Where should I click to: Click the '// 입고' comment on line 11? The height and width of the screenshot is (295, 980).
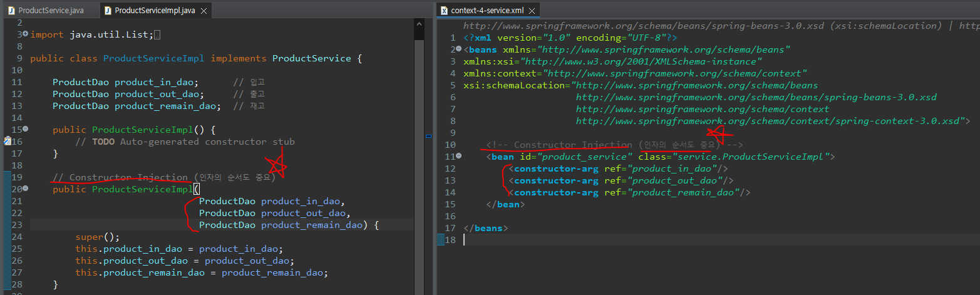click(x=249, y=82)
